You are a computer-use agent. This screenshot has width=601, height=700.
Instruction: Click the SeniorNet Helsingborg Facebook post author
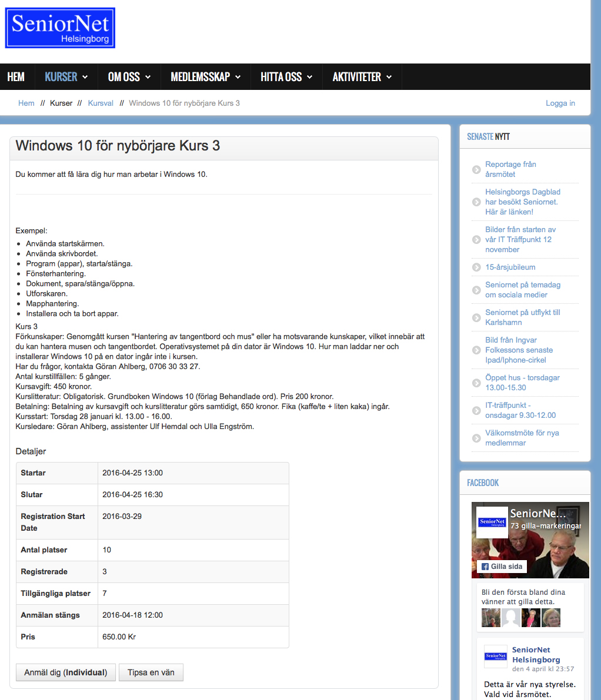[536, 655]
